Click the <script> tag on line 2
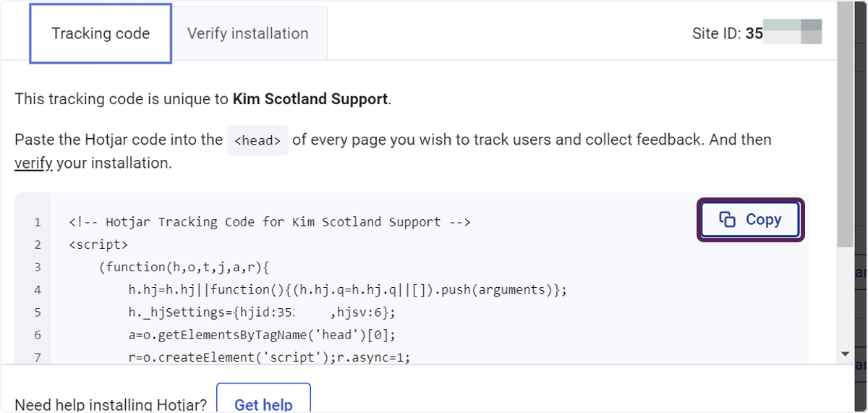The image size is (868, 413). pos(98,244)
